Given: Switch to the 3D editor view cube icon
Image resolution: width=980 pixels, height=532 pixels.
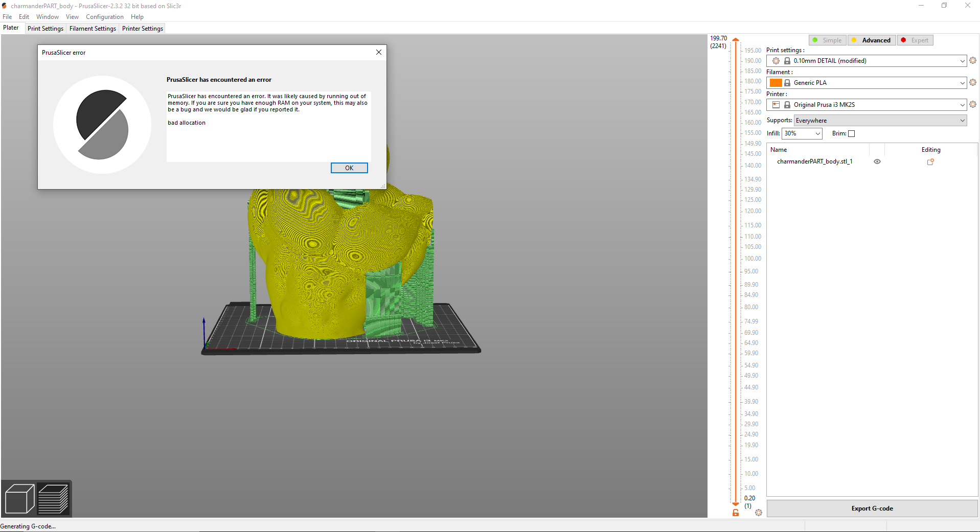Looking at the screenshot, I should [x=19, y=498].
